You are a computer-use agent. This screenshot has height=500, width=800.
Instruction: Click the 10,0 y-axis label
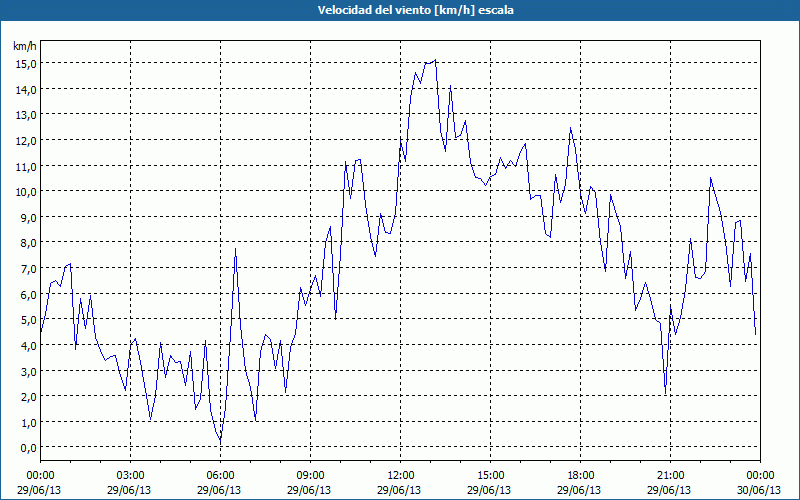pos(26,192)
